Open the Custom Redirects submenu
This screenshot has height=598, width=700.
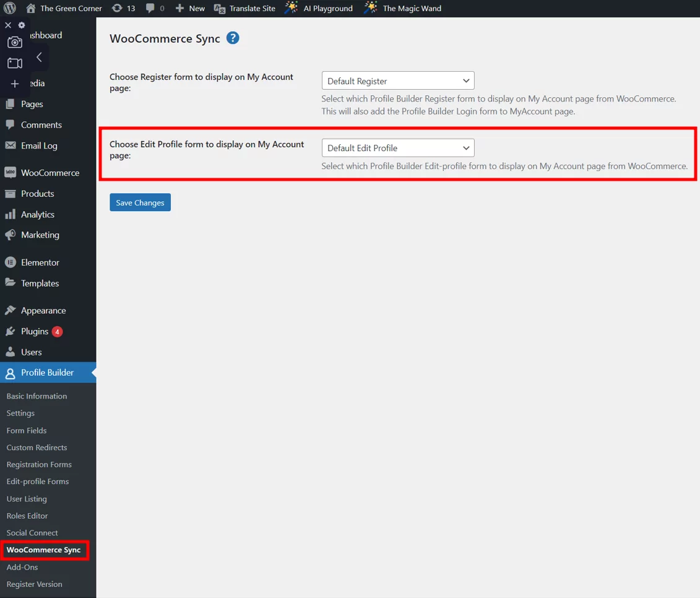tap(37, 448)
